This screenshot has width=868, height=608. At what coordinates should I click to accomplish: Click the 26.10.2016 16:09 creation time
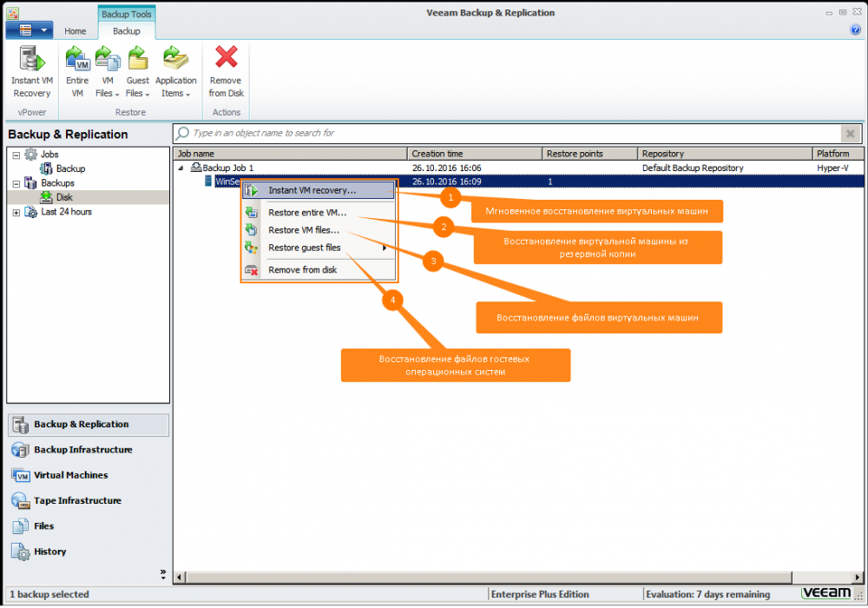pyautogui.click(x=446, y=182)
